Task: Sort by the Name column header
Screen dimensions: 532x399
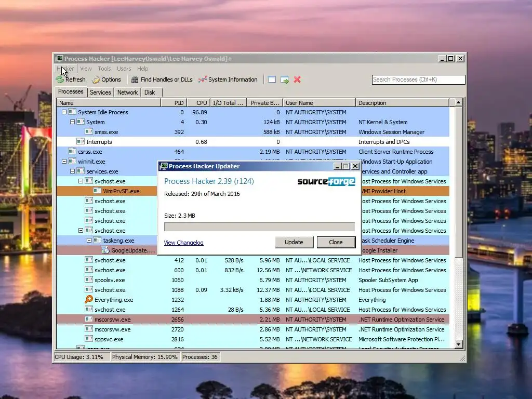Action: tap(109, 103)
